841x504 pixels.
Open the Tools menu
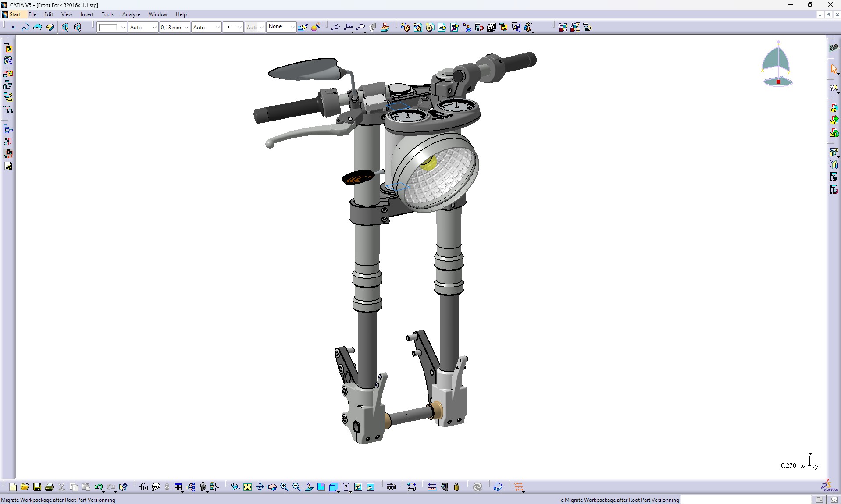(x=107, y=14)
